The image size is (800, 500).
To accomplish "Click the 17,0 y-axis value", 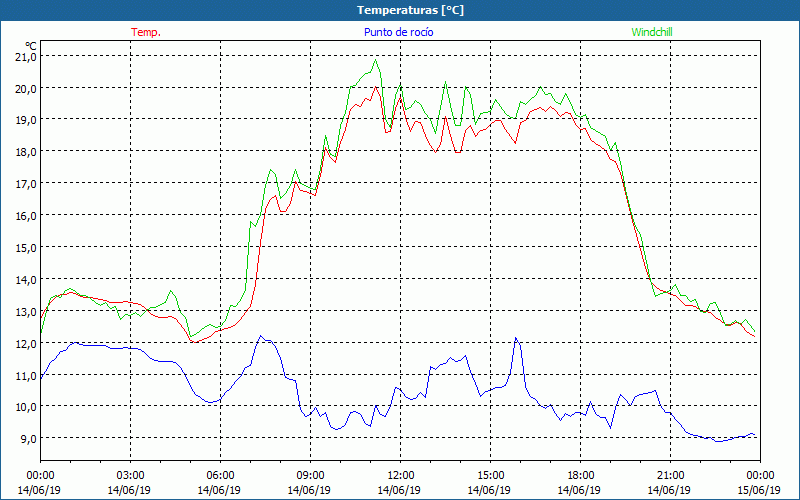I will 26,184.
